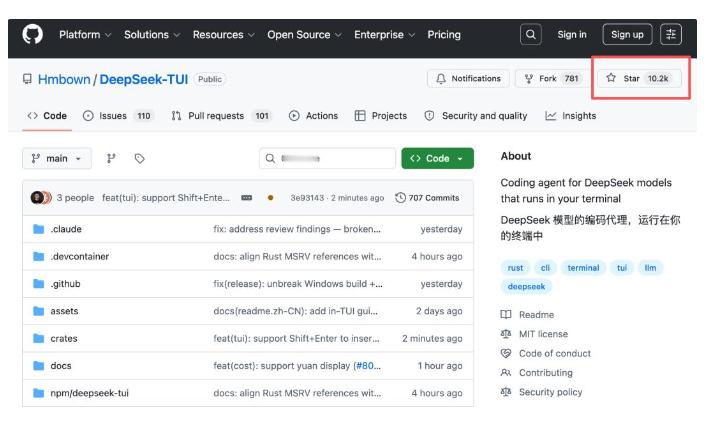The height and width of the screenshot is (425, 720).
Task: Click the commit message ellipsis expander
Action: (247, 198)
